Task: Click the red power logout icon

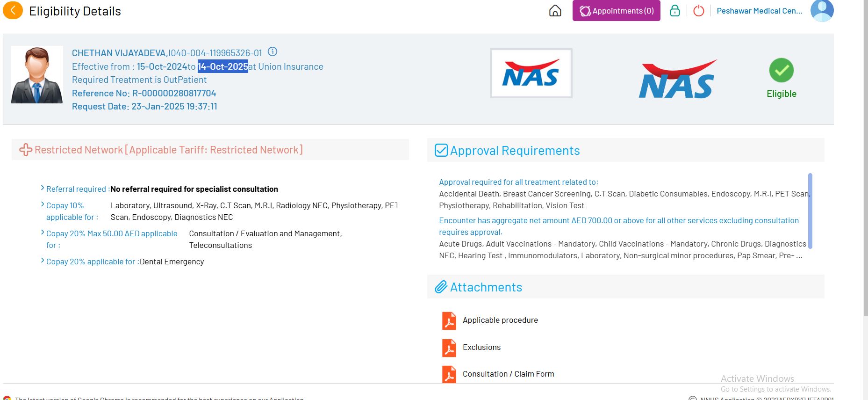Action: (698, 11)
